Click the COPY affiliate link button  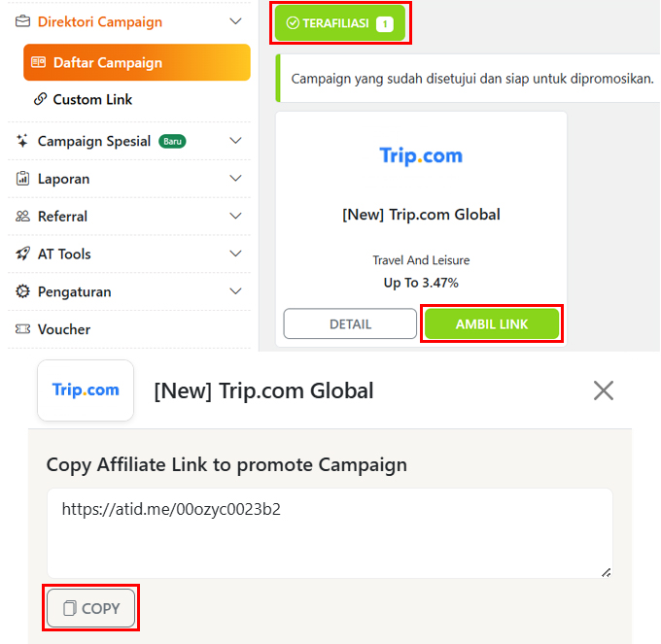coord(91,608)
